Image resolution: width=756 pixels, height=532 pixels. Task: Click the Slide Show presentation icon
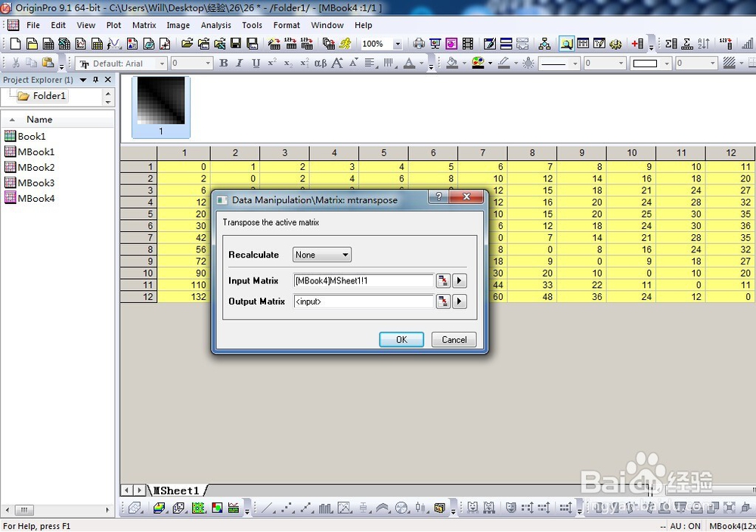pyautogui.click(x=435, y=44)
